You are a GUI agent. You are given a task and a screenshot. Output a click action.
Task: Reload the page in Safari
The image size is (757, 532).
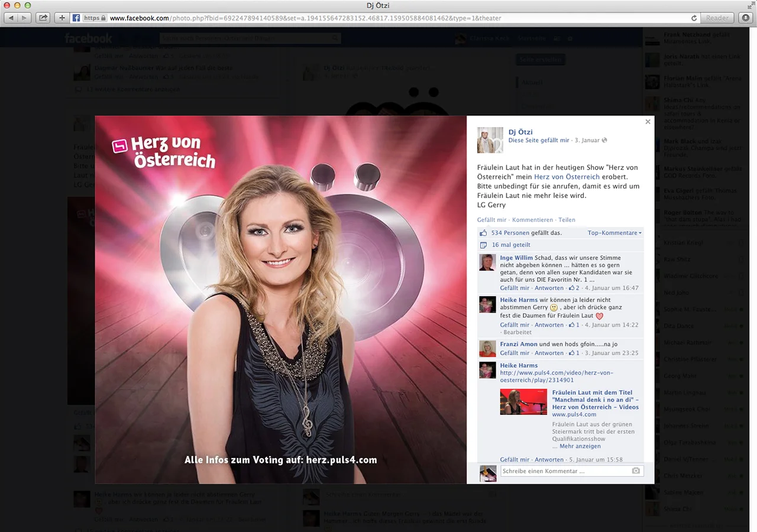tap(694, 18)
